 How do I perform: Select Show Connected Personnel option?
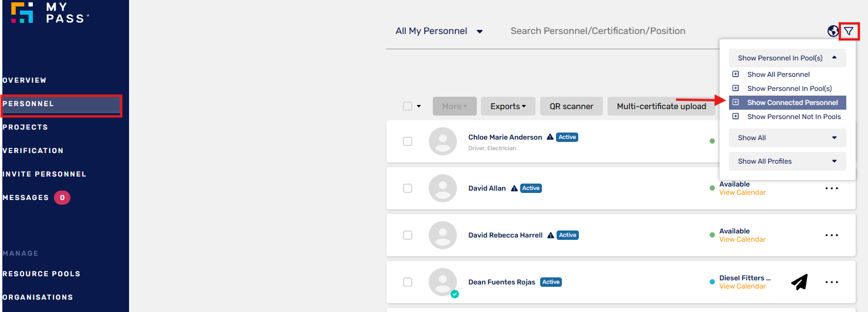[x=788, y=103]
